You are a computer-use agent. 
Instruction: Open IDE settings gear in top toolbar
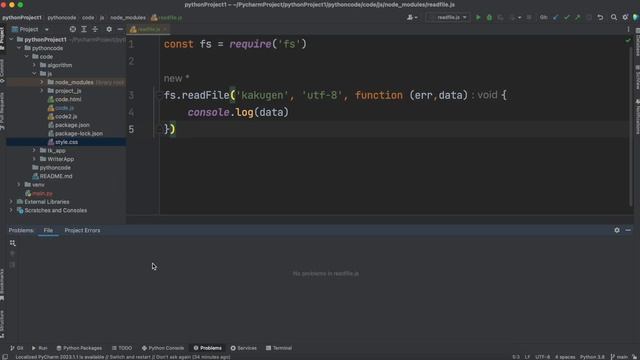(625, 18)
